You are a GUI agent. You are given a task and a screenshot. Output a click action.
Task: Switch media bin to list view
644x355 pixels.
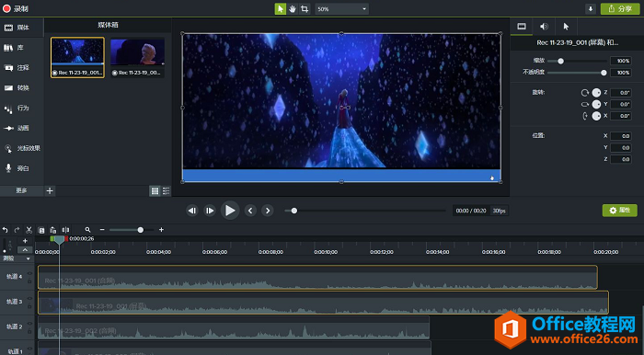(166, 191)
